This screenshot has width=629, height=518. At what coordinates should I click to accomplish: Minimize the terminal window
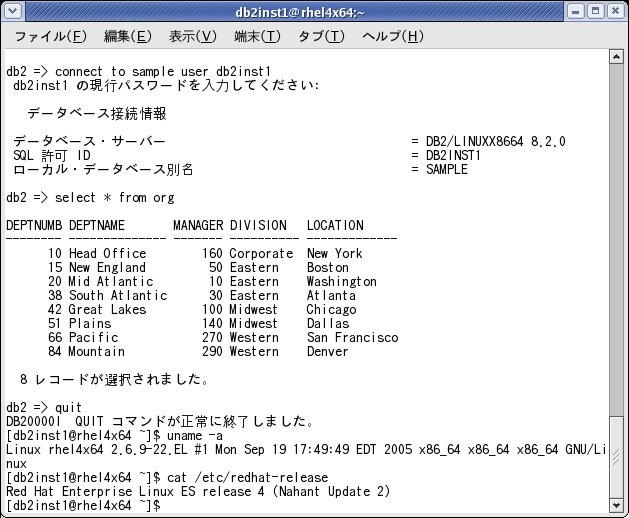coord(575,12)
